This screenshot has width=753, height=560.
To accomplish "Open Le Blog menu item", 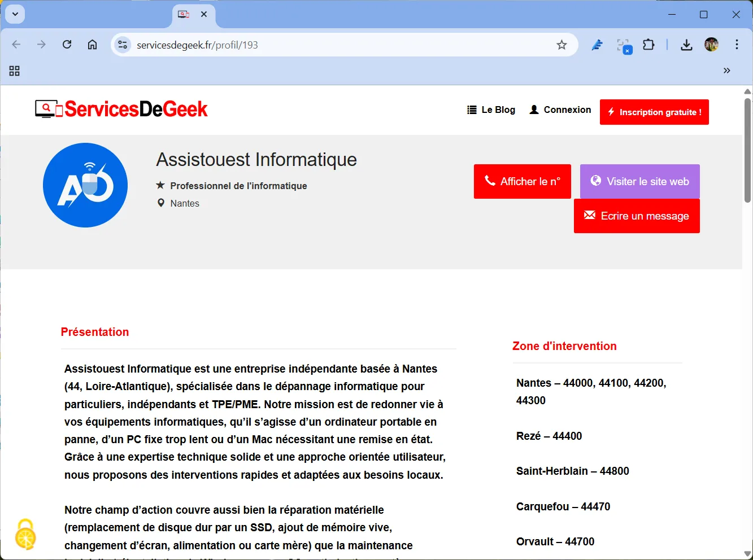I will click(491, 110).
